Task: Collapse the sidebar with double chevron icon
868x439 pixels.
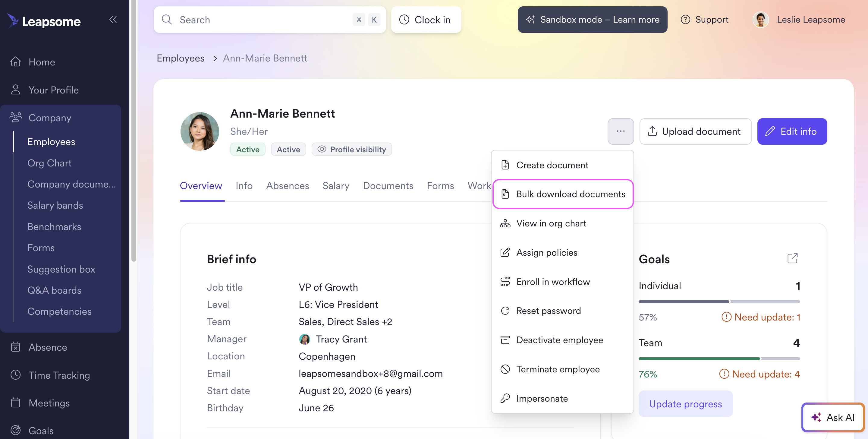Action: coord(113,20)
